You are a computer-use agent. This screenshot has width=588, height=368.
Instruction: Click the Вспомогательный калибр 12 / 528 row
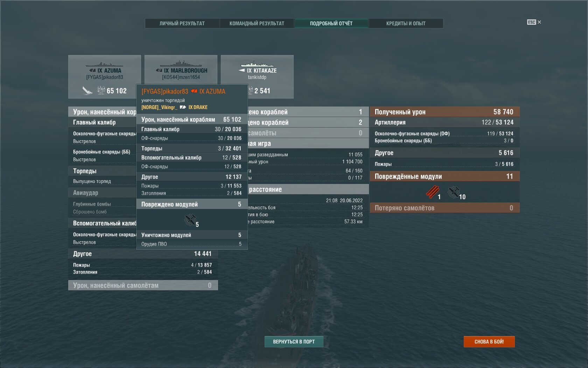(x=192, y=157)
